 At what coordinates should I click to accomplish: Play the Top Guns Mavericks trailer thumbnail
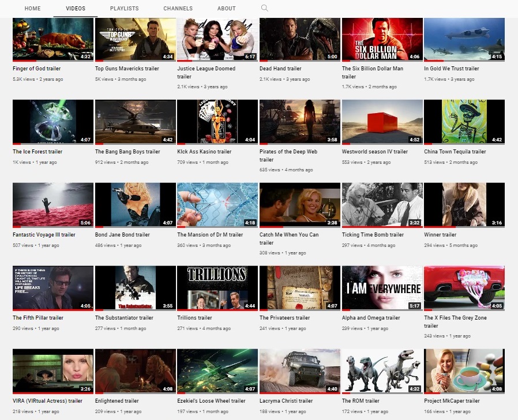[x=135, y=39]
